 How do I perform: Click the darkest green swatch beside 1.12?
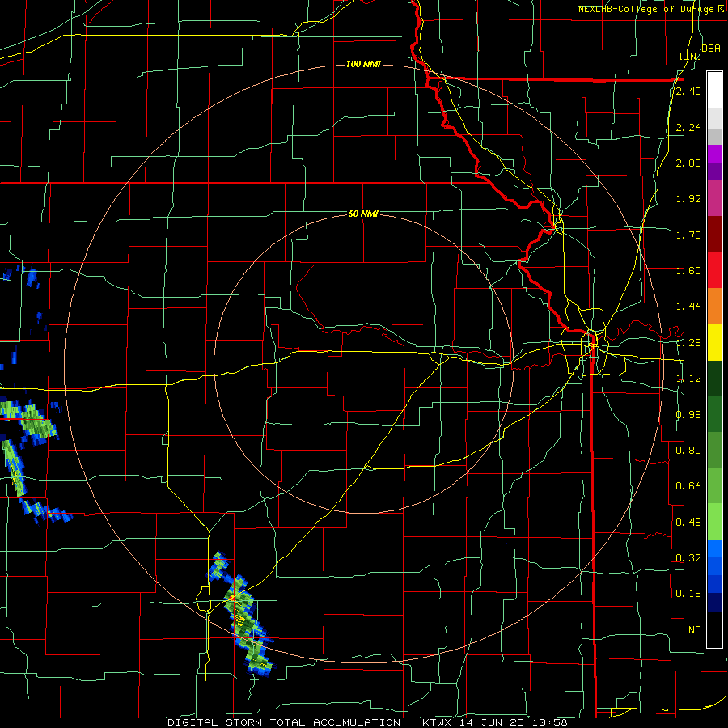pos(714,378)
